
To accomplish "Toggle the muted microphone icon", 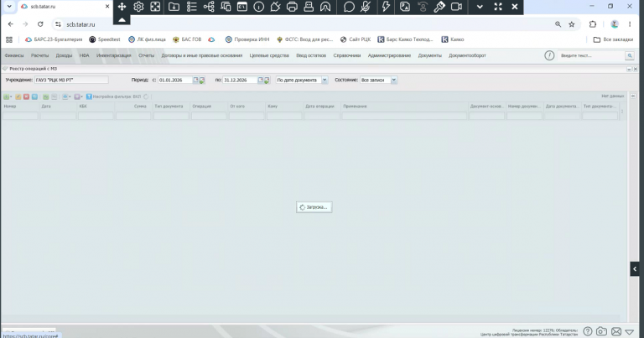I will pos(365,7).
